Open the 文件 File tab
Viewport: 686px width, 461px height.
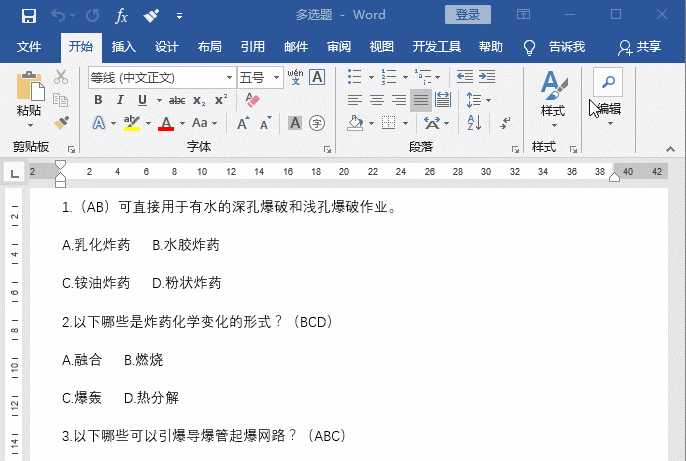point(29,47)
